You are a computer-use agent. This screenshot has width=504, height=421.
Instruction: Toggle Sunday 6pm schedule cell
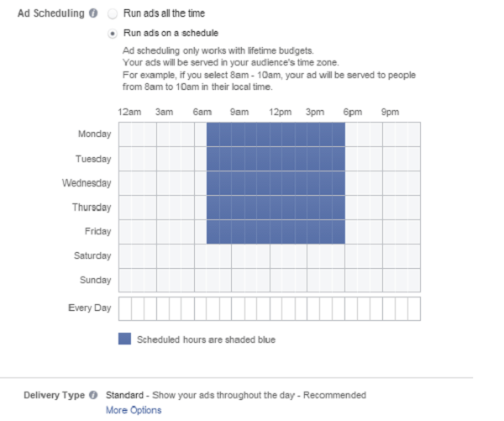click(x=351, y=280)
